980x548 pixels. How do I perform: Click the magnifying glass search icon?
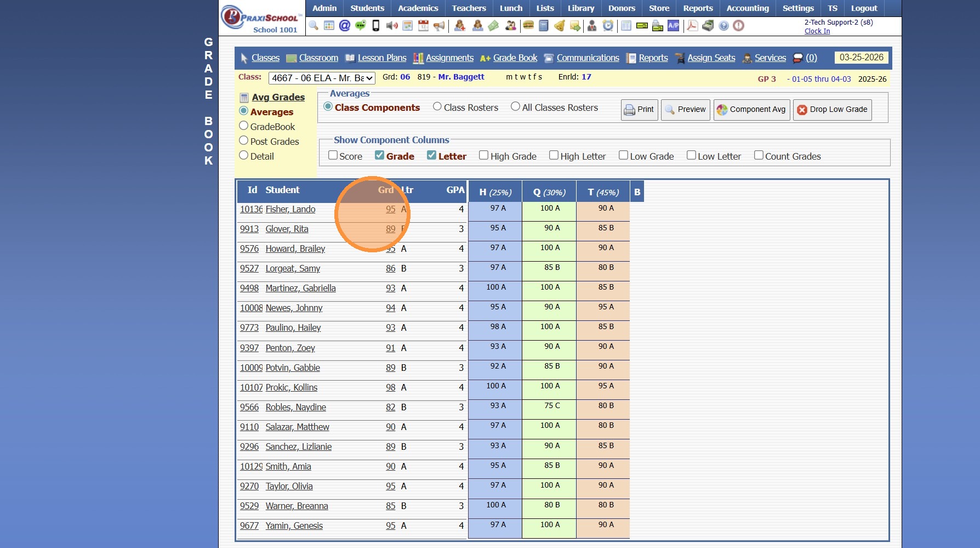(314, 26)
